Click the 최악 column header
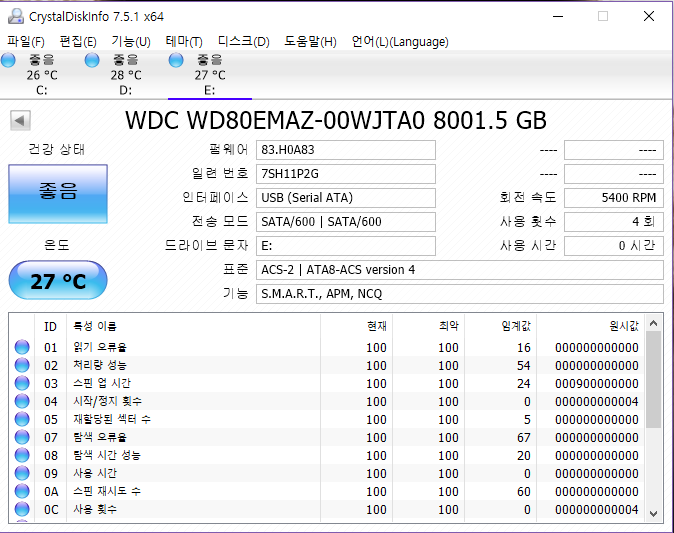 coord(429,327)
